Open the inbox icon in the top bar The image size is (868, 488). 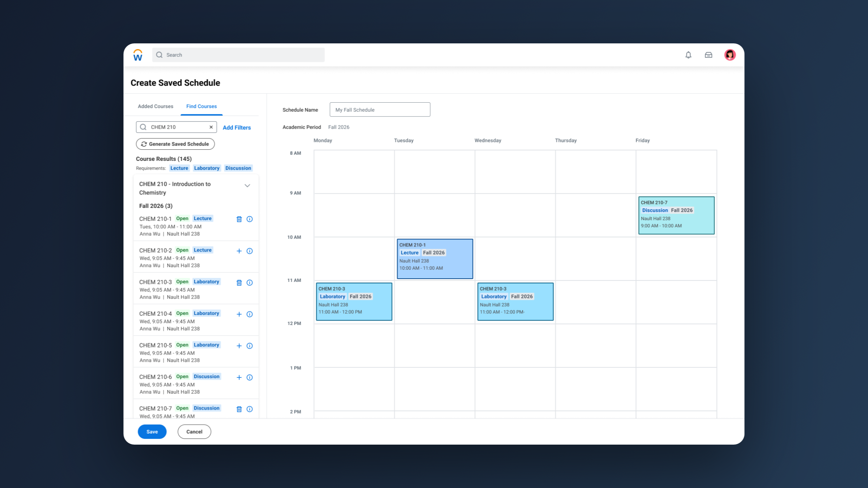tap(709, 55)
